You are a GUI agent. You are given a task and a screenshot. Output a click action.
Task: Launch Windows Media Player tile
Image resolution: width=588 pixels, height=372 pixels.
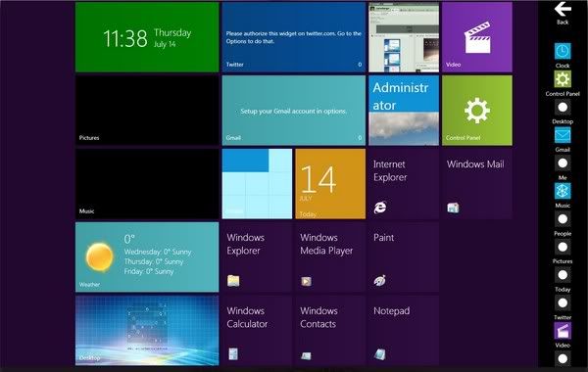tap(330, 257)
